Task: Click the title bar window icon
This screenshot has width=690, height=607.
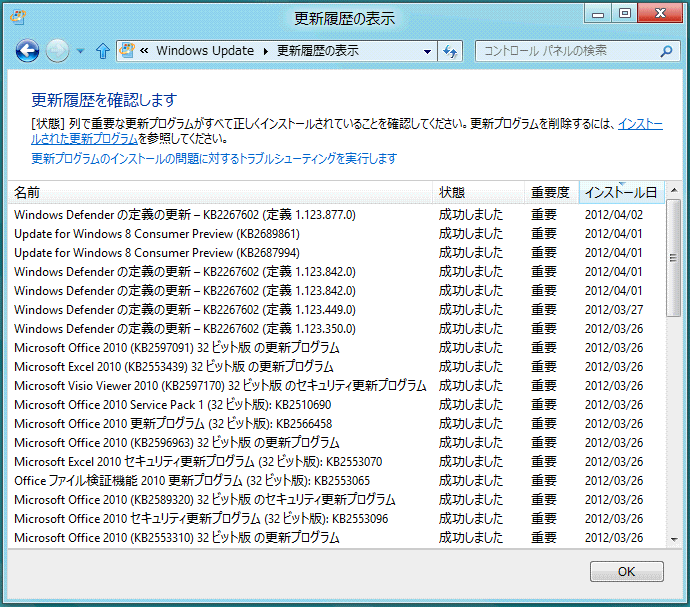Action: pos(18,18)
